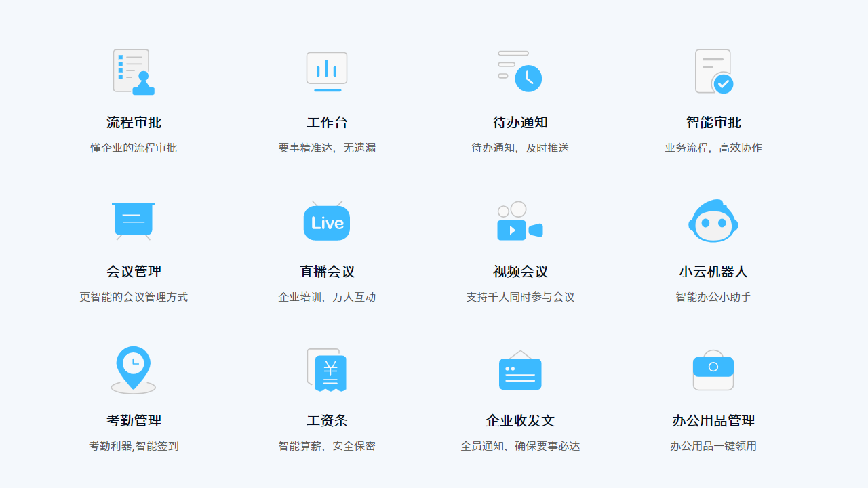Click description 要事精准达，无遗漏
This screenshot has width=868, height=488.
[327, 148]
